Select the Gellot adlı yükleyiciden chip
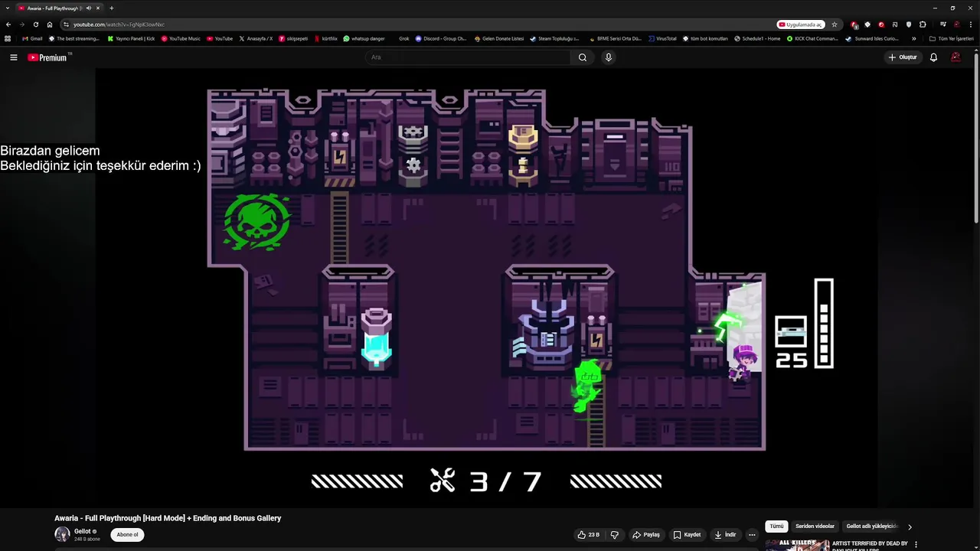Viewport: 980px width, 551px height. (872, 527)
